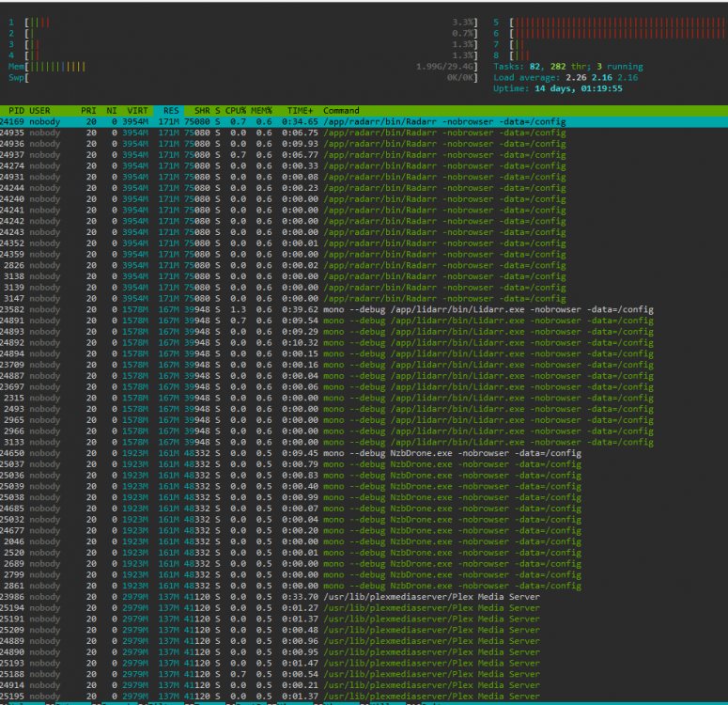Sort by the USER column header

39,111
